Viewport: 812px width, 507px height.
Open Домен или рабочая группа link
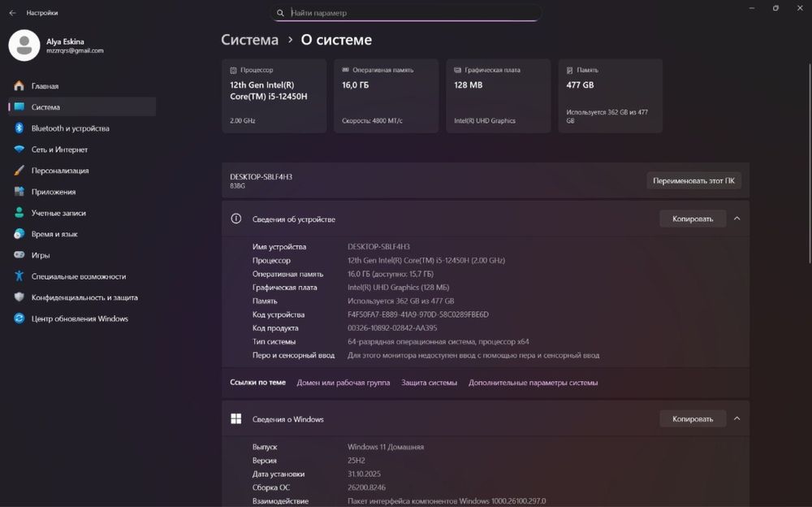(343, 383)
